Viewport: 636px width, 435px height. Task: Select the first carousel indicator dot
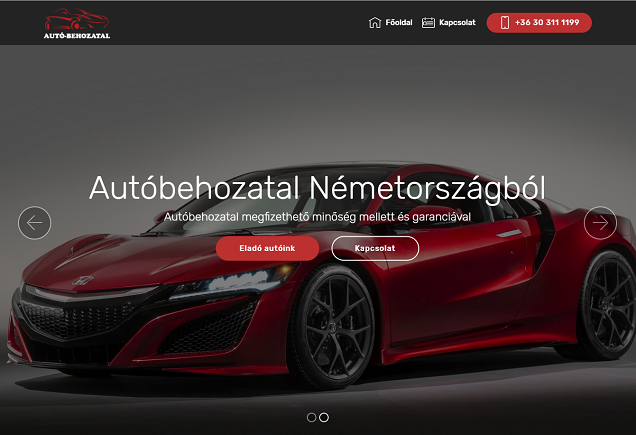coord(312,417)
